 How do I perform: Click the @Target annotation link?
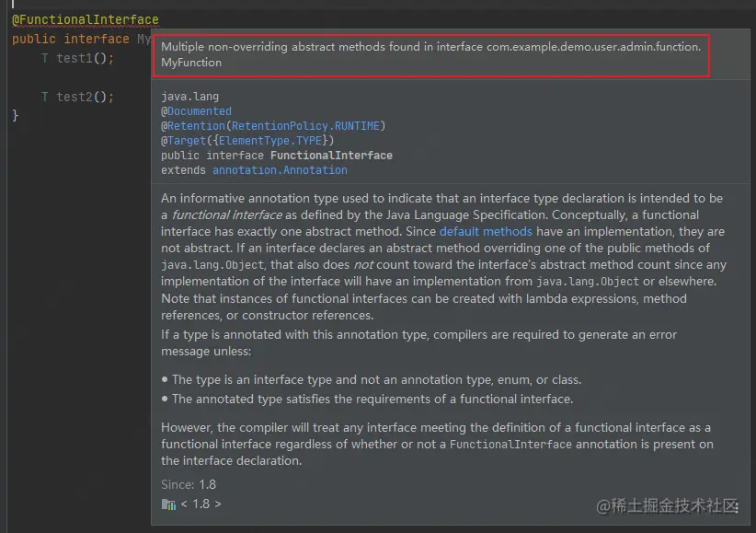point(180,140)
